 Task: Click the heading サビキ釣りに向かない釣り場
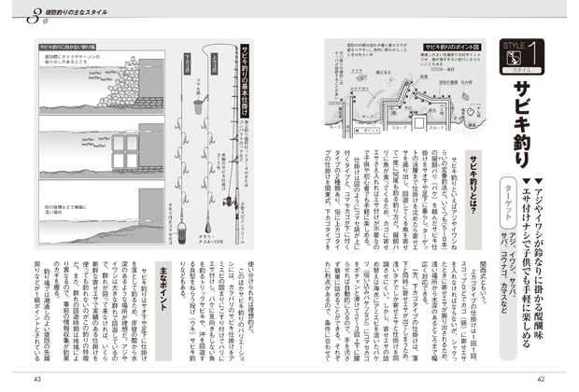[67, 47]
